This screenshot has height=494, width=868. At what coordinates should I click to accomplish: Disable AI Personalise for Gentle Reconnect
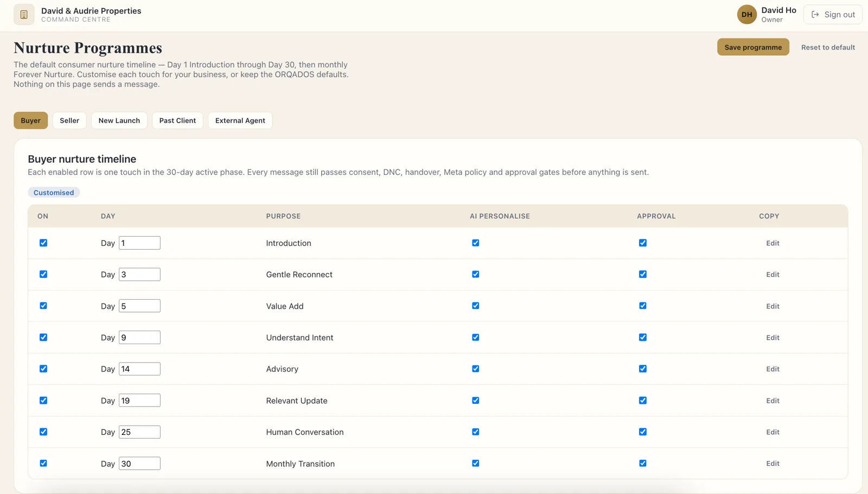pyautogui.click(x=476, y=274)
